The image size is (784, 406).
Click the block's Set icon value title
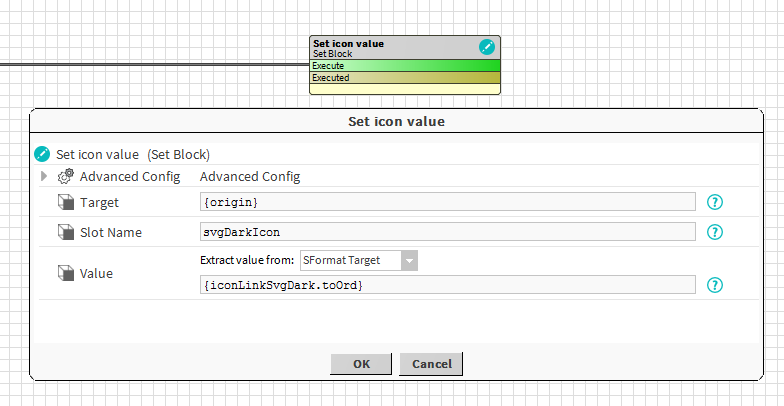coord(348,44)
